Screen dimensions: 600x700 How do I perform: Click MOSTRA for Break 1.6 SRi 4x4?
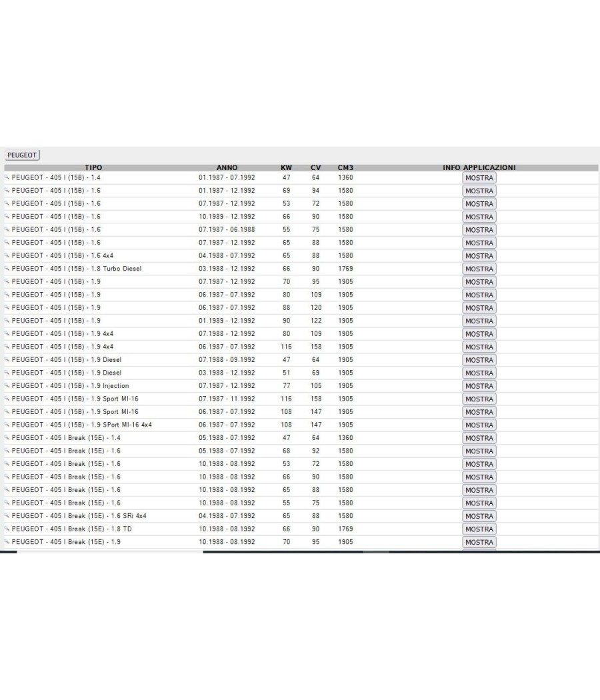[479, 516]
